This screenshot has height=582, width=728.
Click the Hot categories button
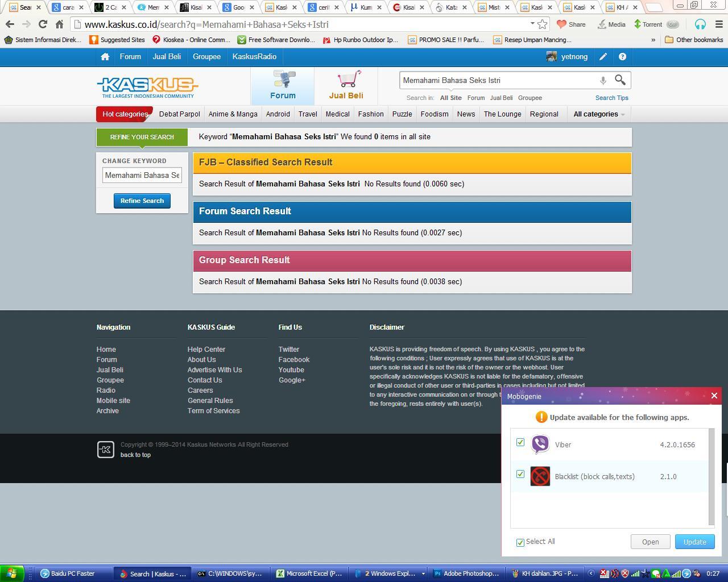(x=125, y=114)
